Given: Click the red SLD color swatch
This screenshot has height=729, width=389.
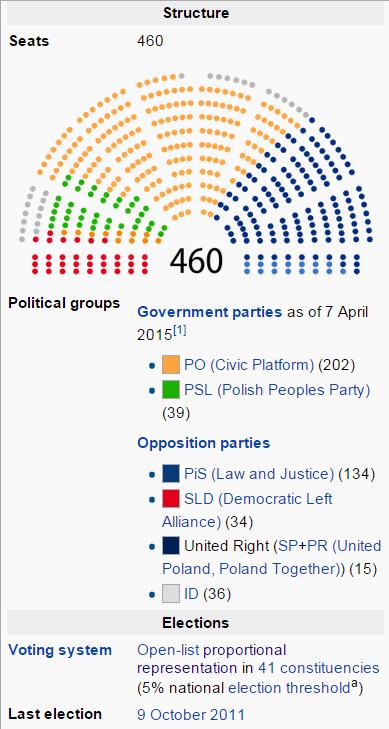Looking at the screenshot, I should point(171,499).
